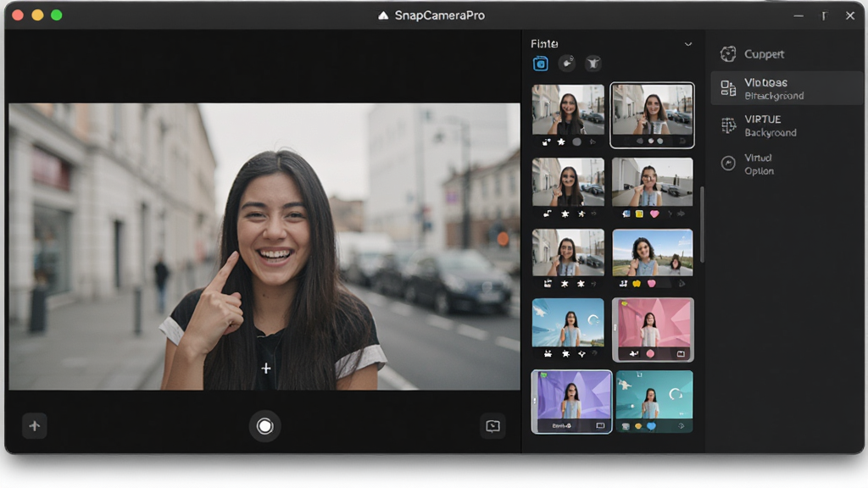Click the plus crosshair marker on the camera preview
The height and width of the screenshot is (488, 868).
click(x=265, y=369)
